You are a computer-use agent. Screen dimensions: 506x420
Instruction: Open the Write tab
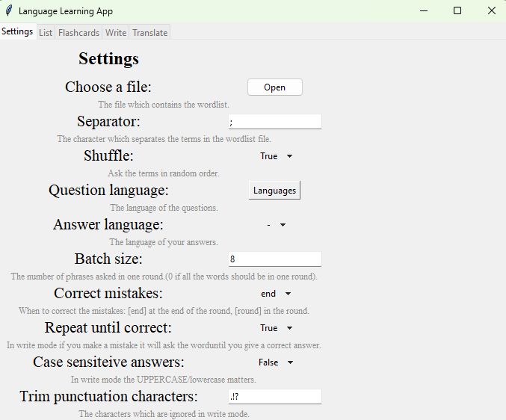(116, 33)
